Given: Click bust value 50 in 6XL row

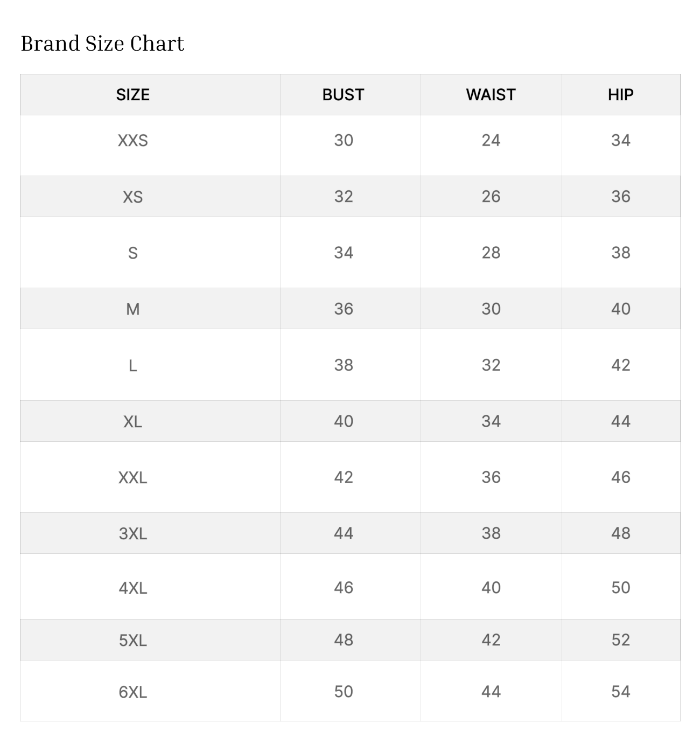Looking at the screenshot, I should click(343, 692).
